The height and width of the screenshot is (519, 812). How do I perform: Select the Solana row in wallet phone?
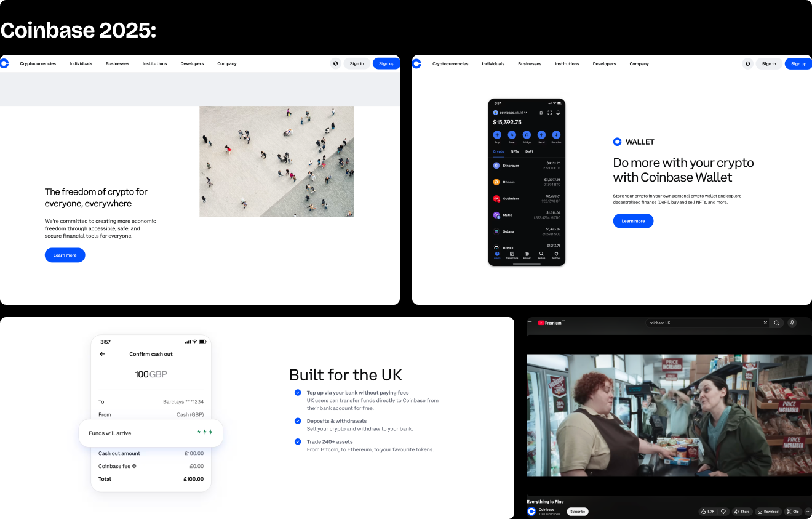click(x=527, y=231)
